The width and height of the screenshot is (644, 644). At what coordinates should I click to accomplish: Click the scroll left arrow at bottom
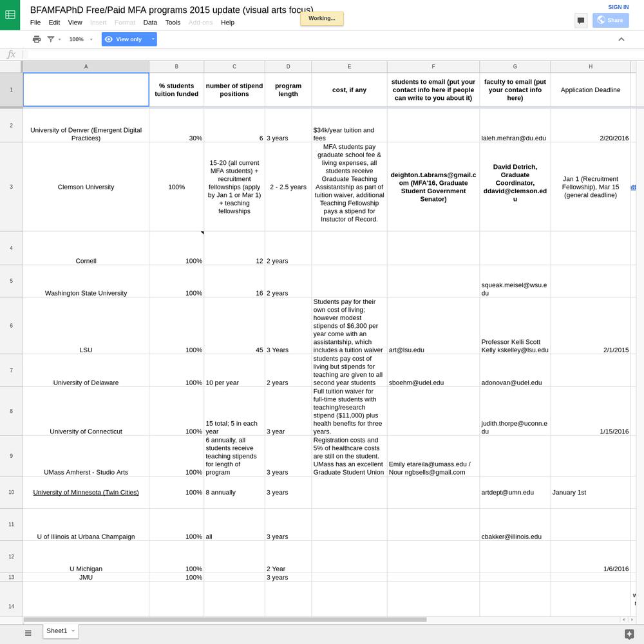[624, 620]
